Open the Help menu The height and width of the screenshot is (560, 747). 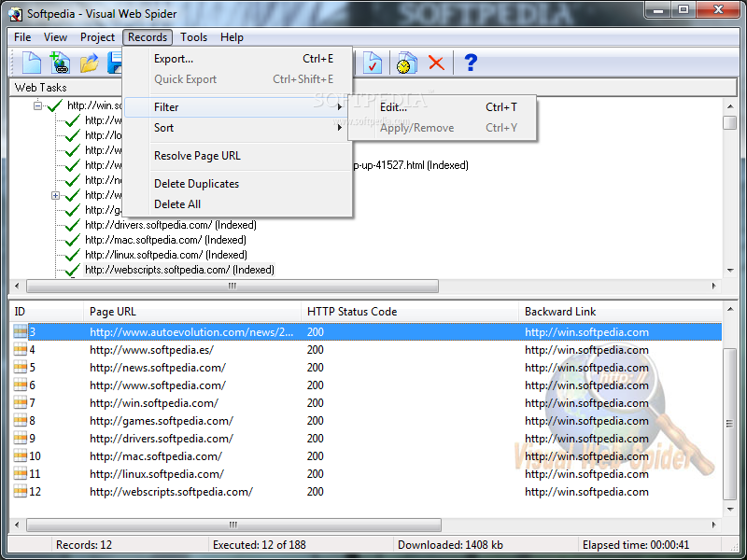coord(232,37)
